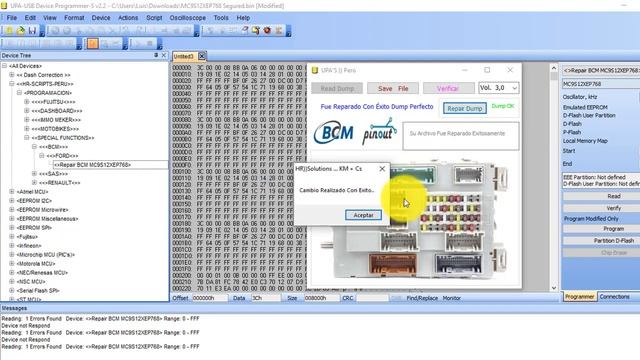The width and height of the screenshot is (640, 360).
Task: Expand the Dash Correction tree node
Action: point(12,75)
